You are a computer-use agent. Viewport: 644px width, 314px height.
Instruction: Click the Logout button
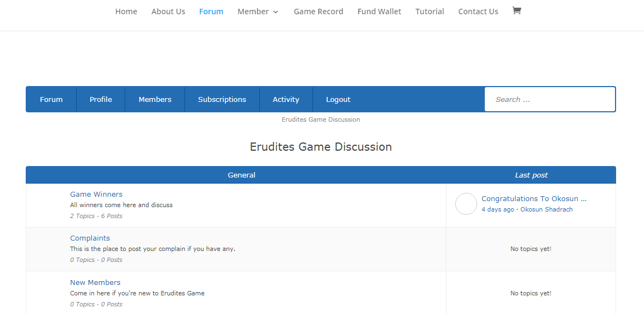[x=338, y=99]
